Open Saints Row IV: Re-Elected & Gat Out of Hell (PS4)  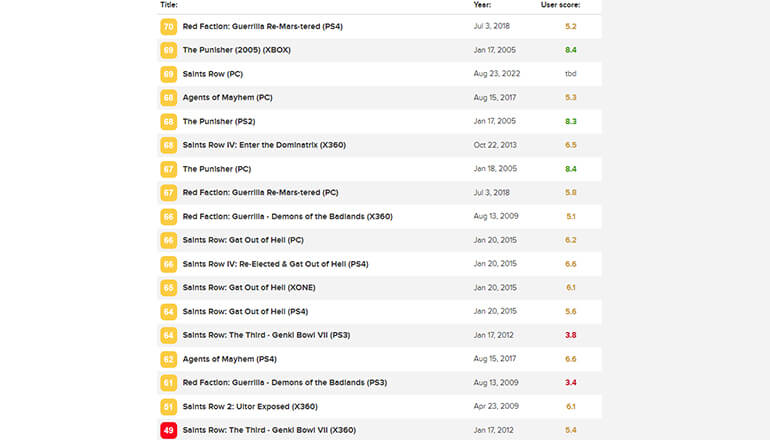tap(275, 264)
